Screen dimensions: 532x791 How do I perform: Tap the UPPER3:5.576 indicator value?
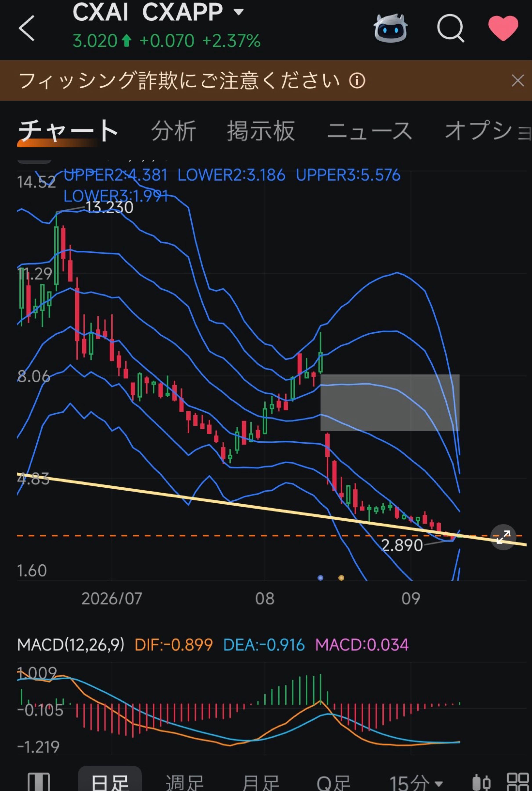[x=348, y=175]
